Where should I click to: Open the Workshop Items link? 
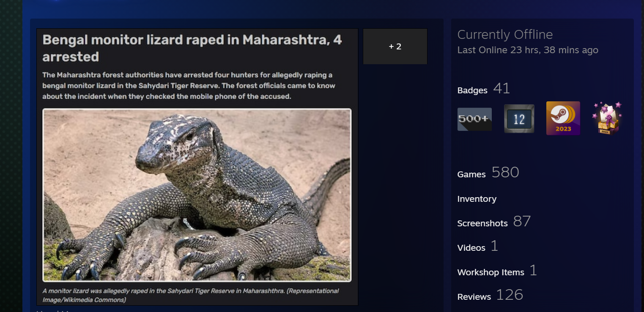[491, 272]
